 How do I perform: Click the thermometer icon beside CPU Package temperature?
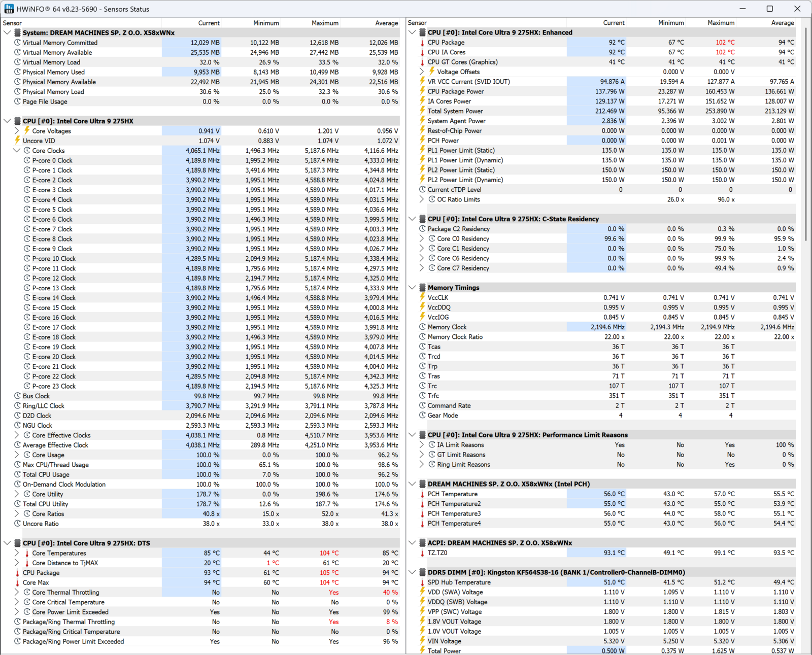click(423, 42)
